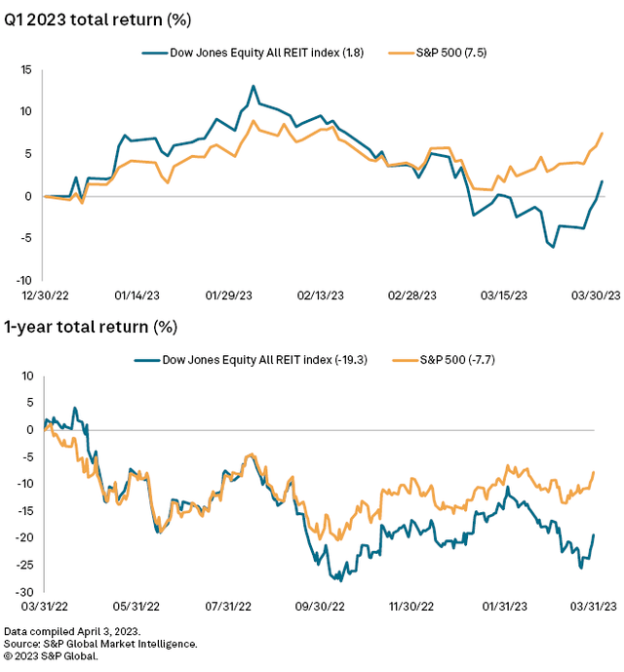Click the 12/30/22 x-axis date label
This screenshot has width=624, height=672.
[x=46, y=293]
